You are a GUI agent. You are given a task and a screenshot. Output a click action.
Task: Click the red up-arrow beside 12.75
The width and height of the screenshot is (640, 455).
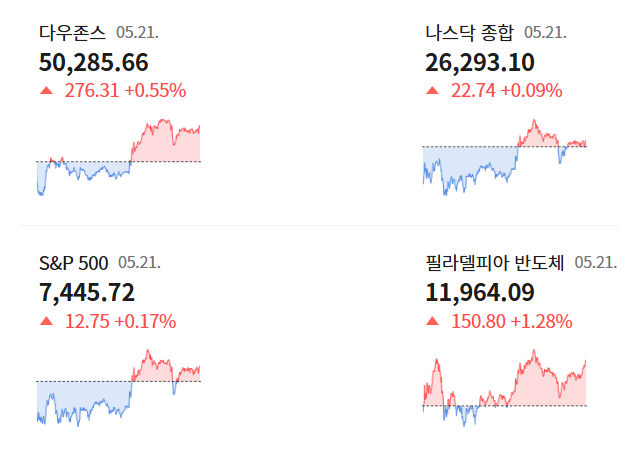coord(47,322)
